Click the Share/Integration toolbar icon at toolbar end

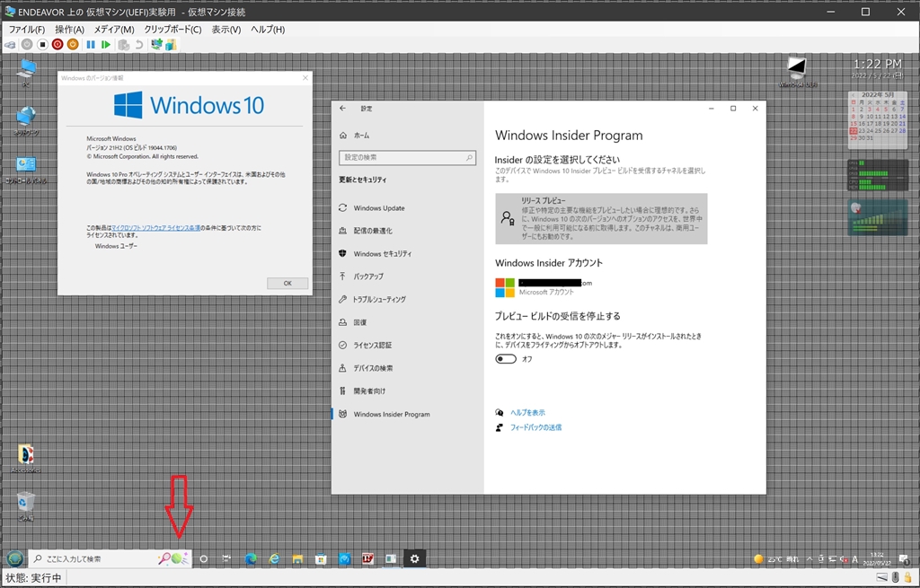point(171,45)
